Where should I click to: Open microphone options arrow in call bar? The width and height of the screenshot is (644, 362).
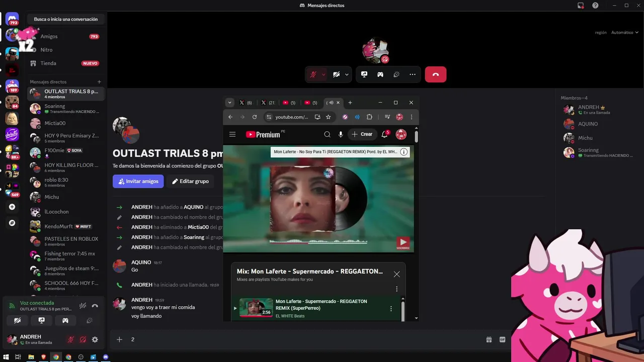[x=324, y=74]
